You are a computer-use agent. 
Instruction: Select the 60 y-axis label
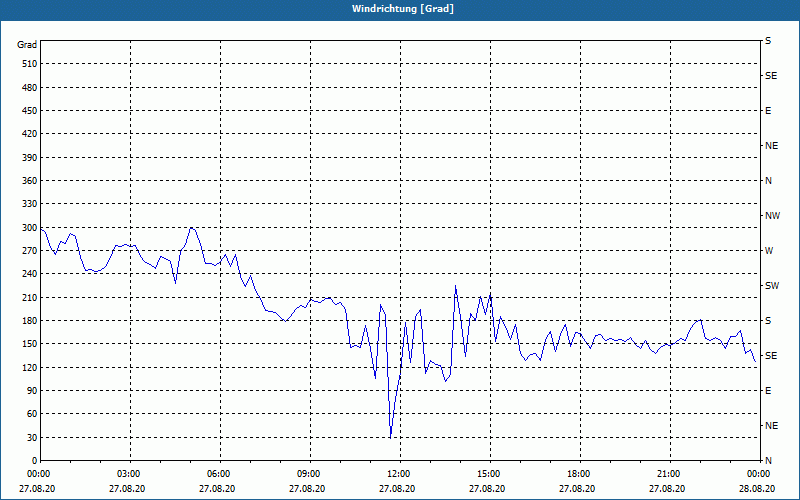click(x=32, y=414)
